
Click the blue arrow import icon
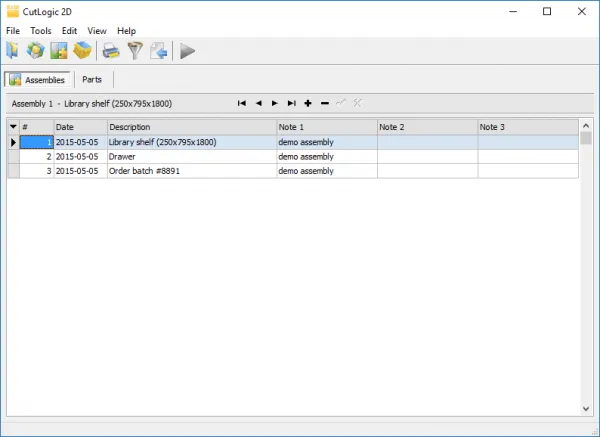tap(158, 50)
